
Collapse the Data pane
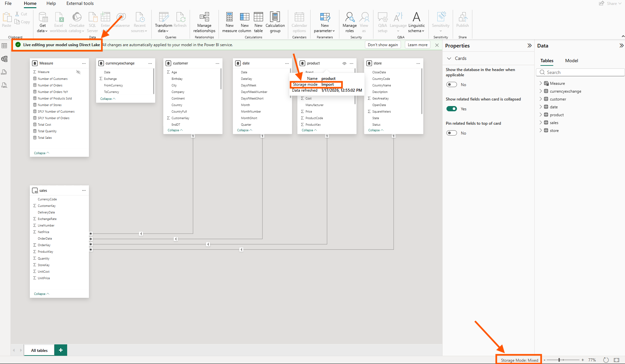tap(621, 45)
